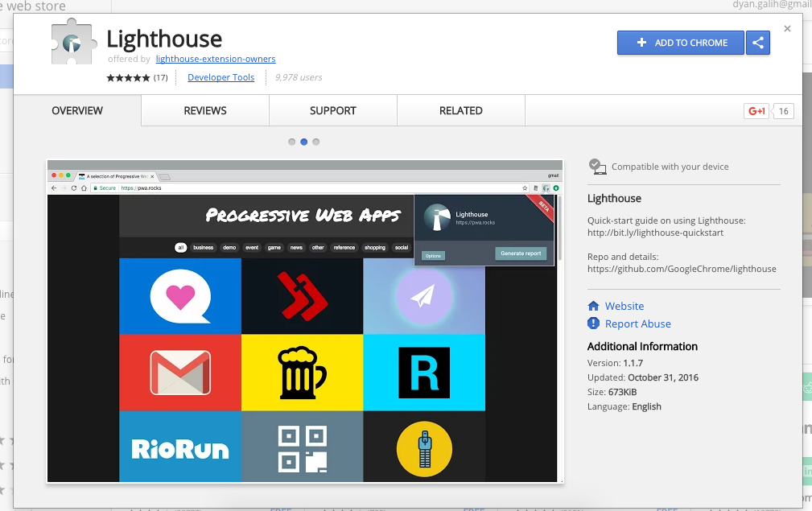Close the Lighthouse extension dialog
This screenshot has height=511, width=812.
tap(787, 28)
